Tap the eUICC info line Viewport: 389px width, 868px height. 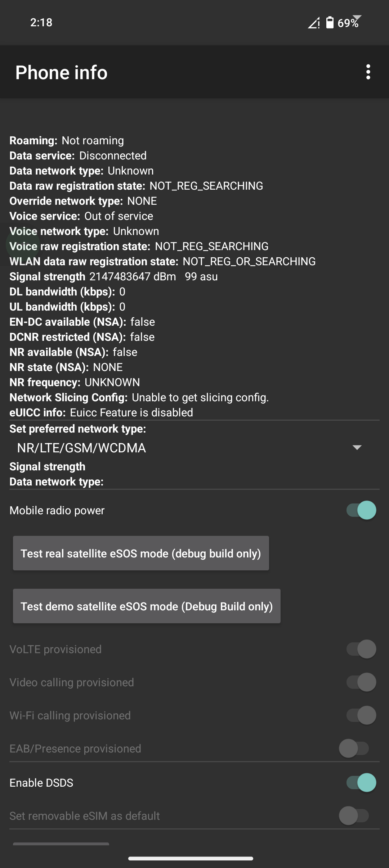coord(101,413)
